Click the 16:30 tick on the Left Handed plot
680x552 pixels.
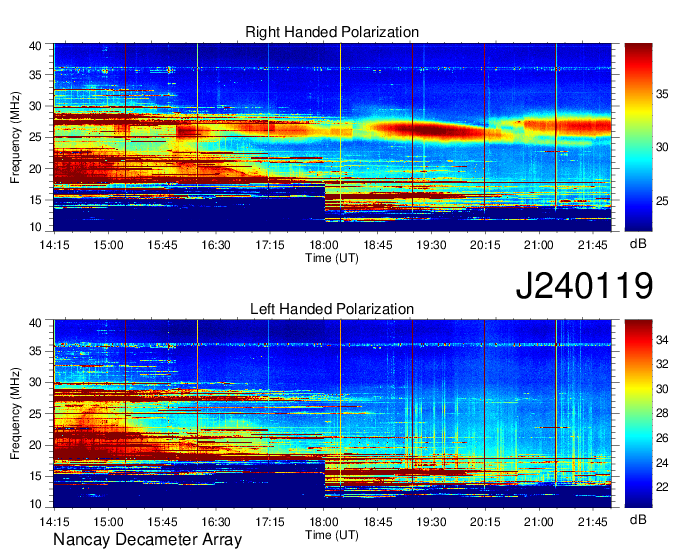216,521
